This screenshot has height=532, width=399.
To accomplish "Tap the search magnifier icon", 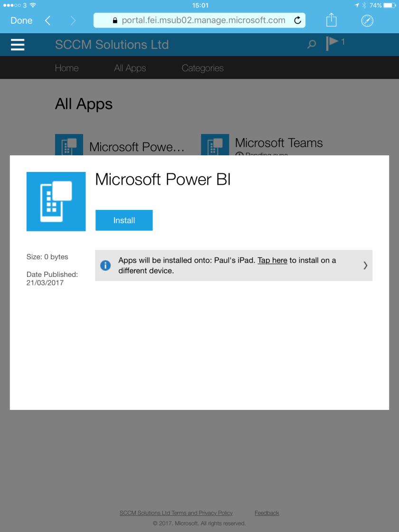I will [312, 45].
